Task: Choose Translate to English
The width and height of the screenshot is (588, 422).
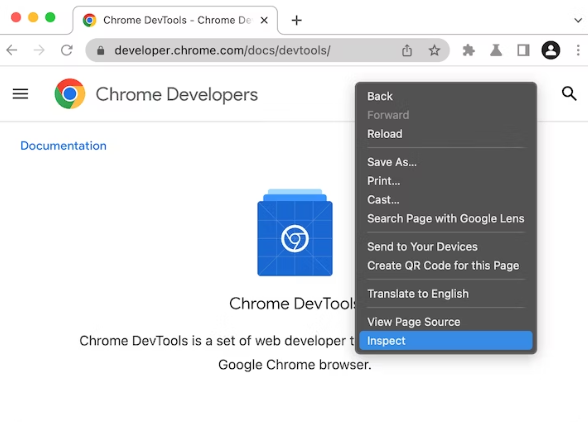Action: tap(446, 294)
